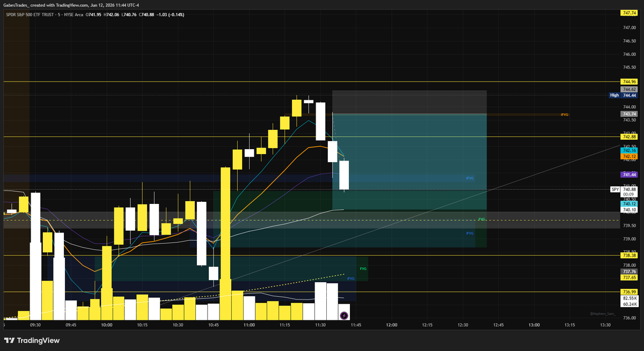The image size is (644, 351).
Task: Open the purple lightning event icon
Action: pos(344,315)
